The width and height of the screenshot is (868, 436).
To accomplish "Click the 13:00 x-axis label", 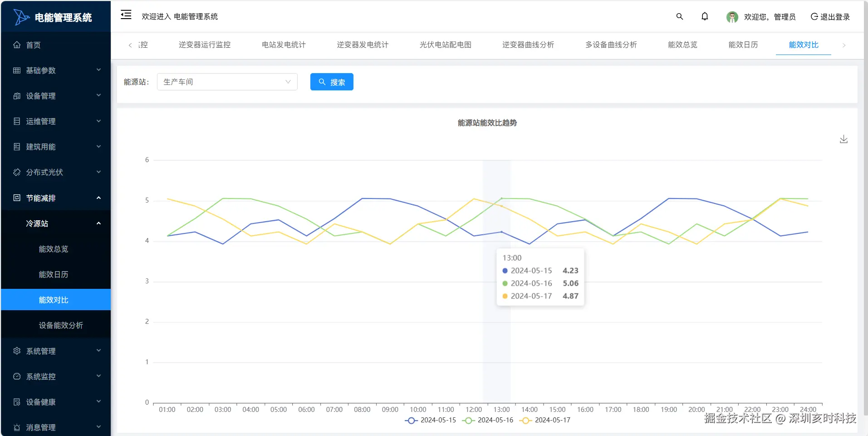I will click(x=501, y=409).
